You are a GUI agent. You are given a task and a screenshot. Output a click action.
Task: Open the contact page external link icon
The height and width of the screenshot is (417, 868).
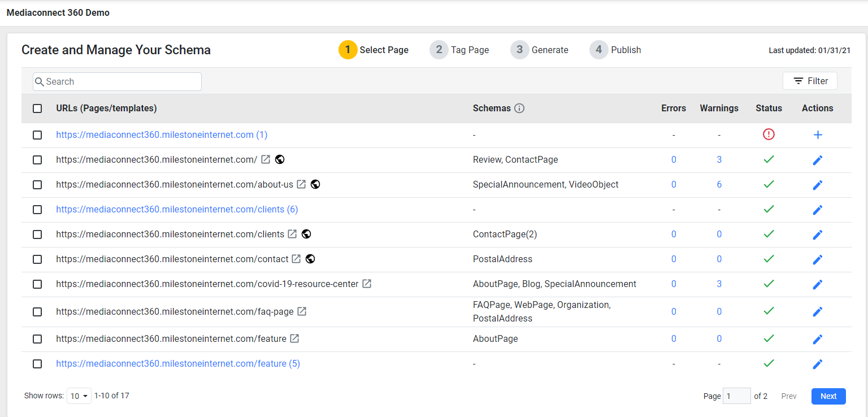click(296, 259)
